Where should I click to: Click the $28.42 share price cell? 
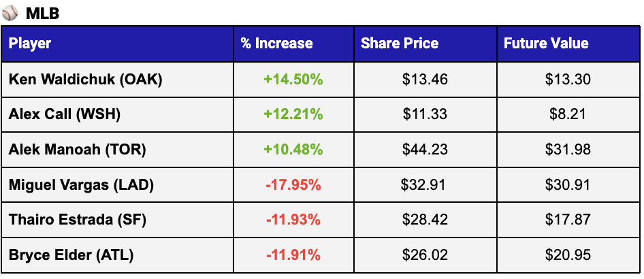pos(425,220)
